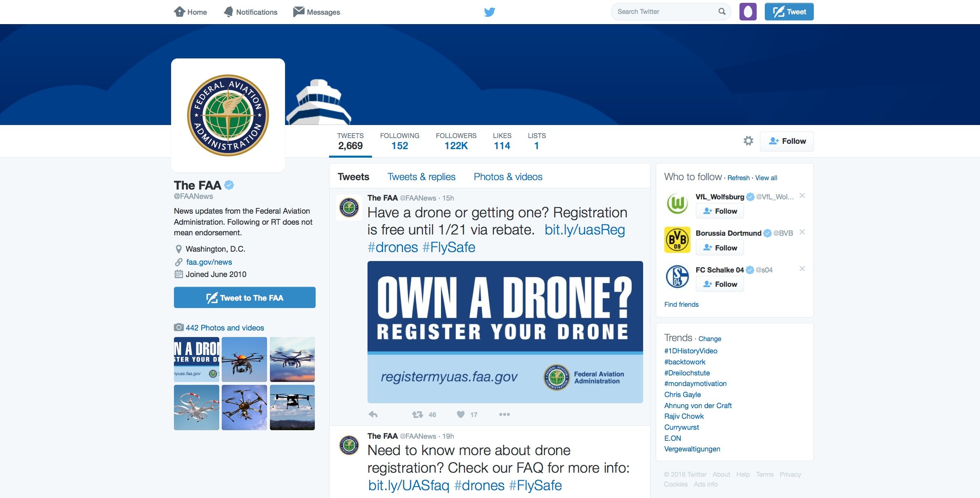
Task: Open the gear user actions dropdown
Action: [x=748, y=141]
